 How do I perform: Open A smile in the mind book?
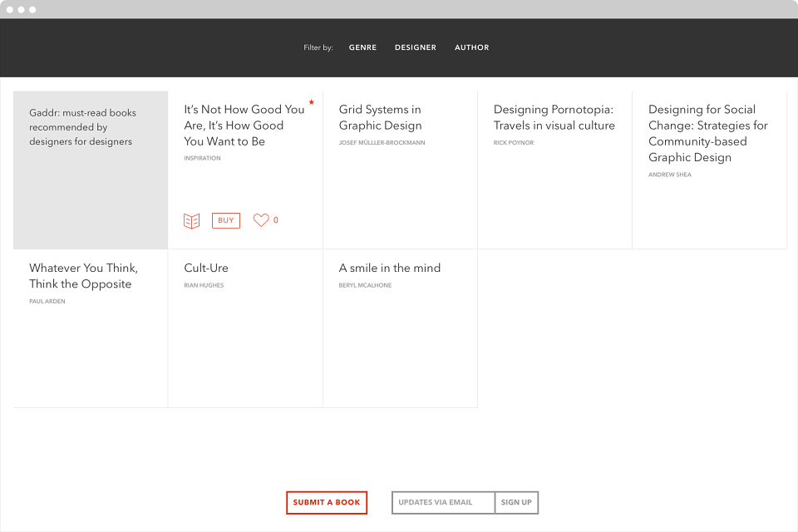click(x=400, y=328)
